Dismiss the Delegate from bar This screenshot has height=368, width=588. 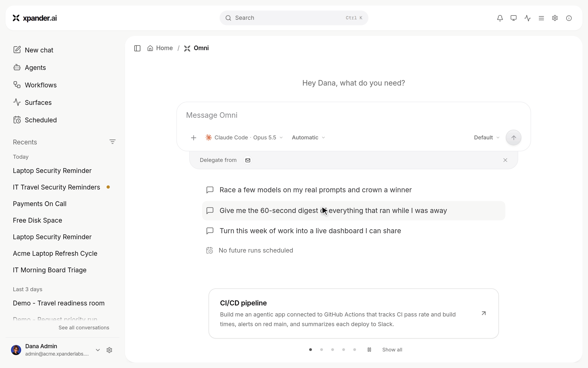[505, 160]
